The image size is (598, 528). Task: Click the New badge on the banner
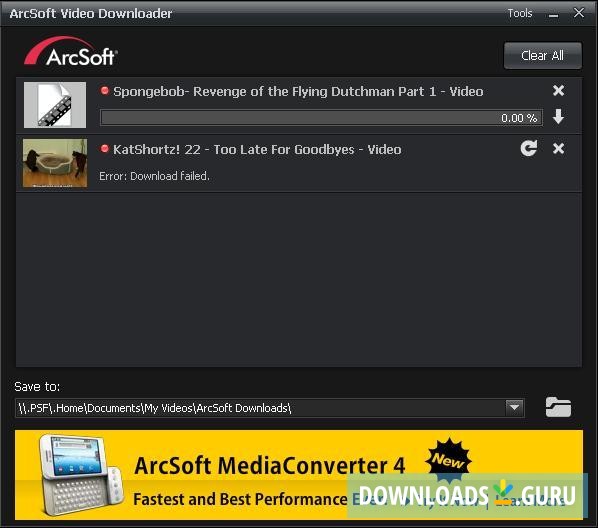coord(449,460)
